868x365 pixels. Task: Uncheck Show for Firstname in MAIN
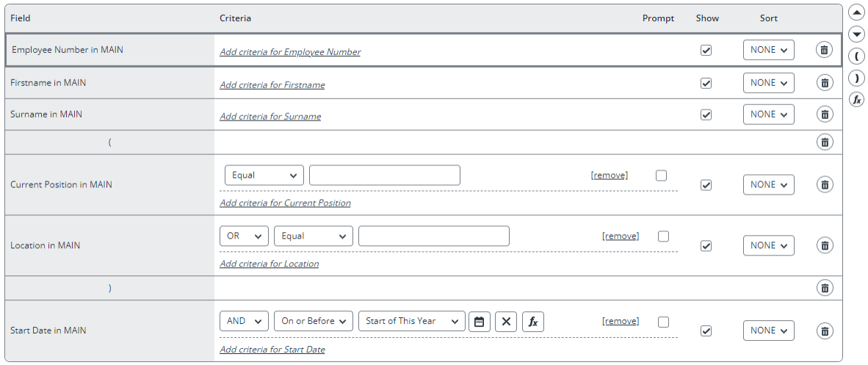pos(706,83)
